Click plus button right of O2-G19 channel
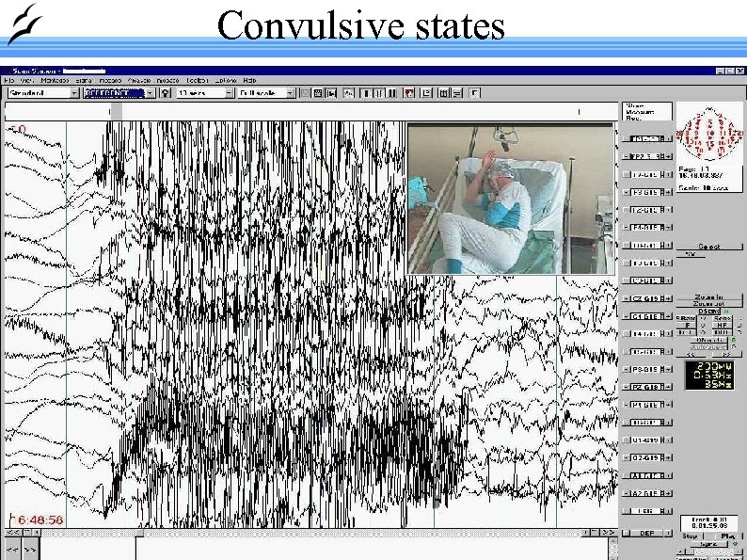The width and height of the screenshot is (747, 560). (668, 457)
